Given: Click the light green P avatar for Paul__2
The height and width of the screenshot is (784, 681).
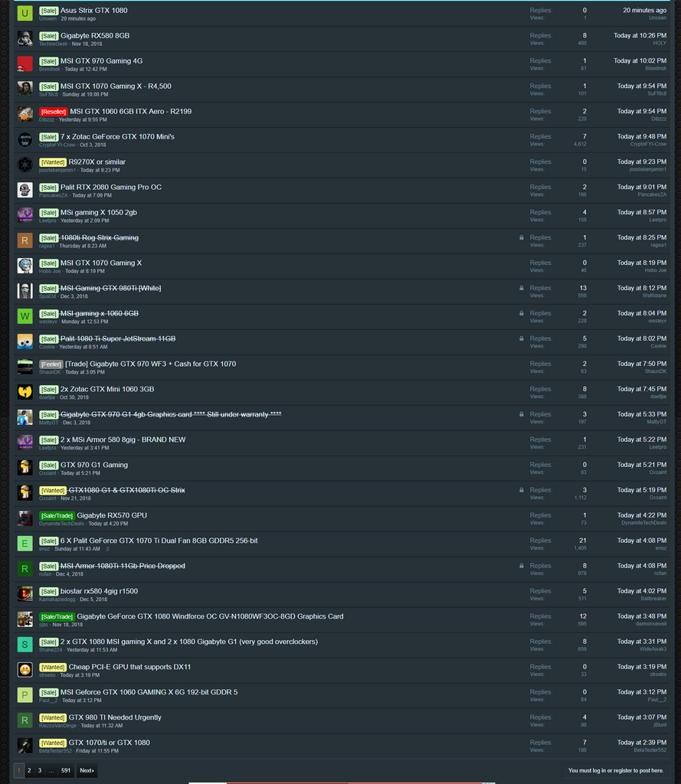Looking at the screenshot, I should 25,695.
